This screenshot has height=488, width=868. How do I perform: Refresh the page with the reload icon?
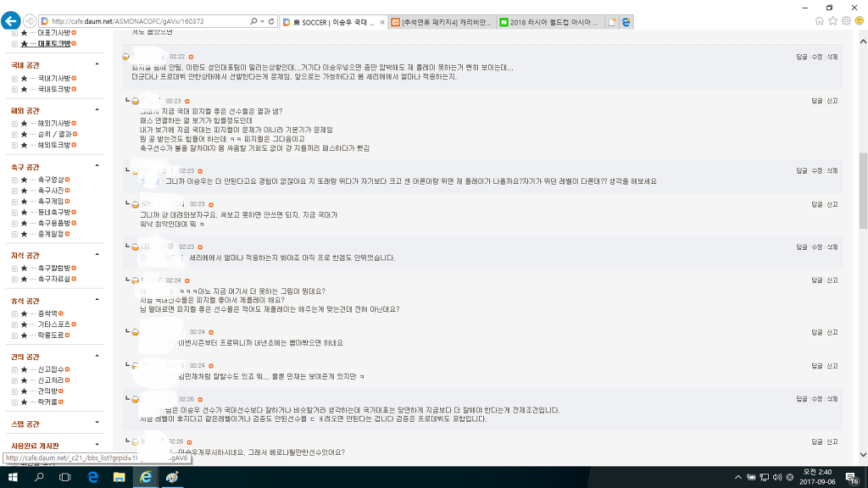click(271, 21)
